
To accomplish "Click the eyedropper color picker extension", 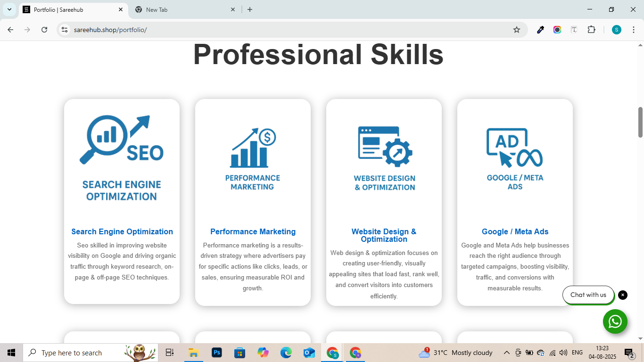I will [541, 30].
